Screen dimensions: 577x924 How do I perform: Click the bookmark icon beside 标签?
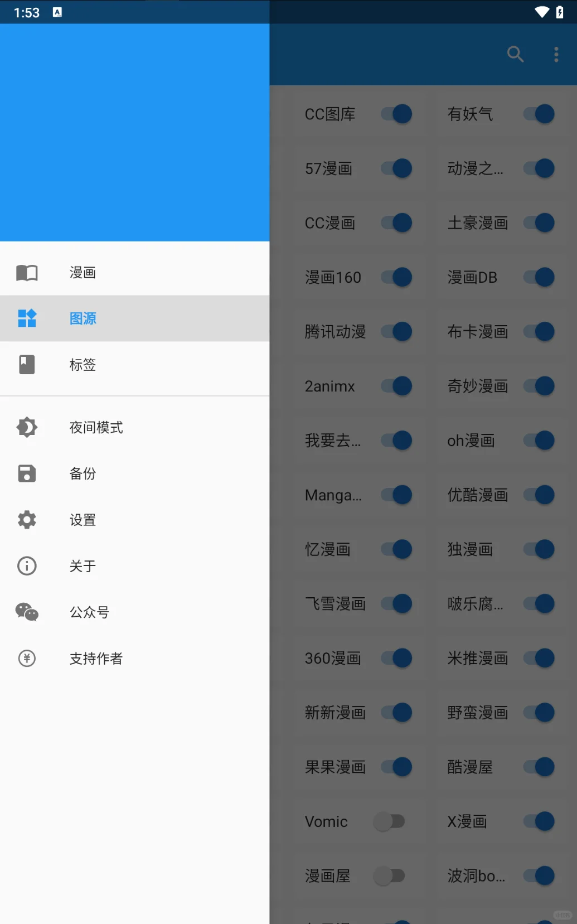pyautogui.click(x=27, y=365)
